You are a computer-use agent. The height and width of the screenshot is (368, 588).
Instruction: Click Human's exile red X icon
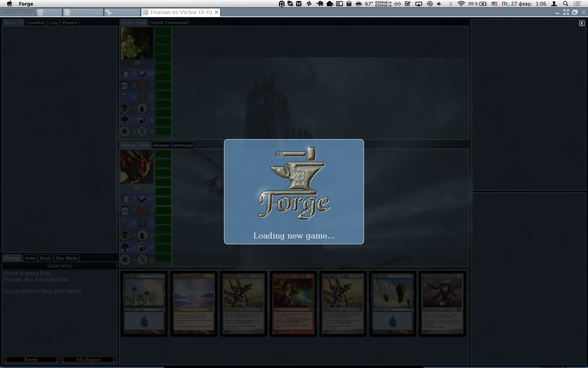coord(142,211)
